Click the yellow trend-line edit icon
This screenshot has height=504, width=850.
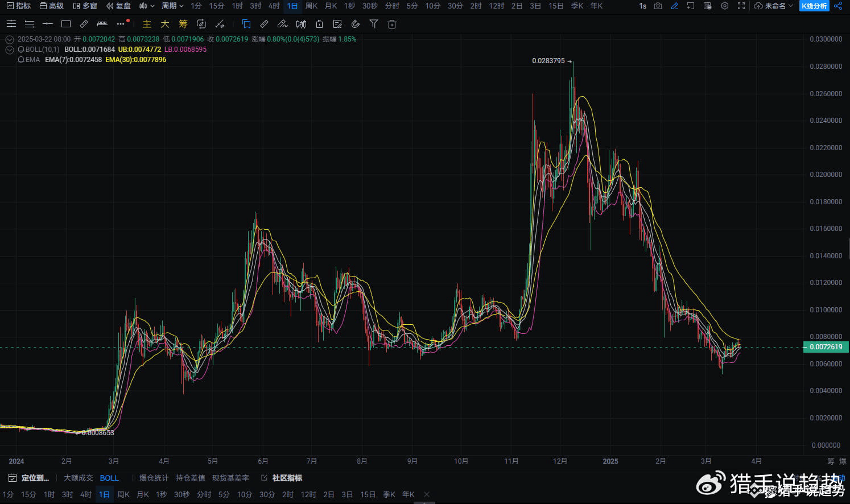pos(220,24)
